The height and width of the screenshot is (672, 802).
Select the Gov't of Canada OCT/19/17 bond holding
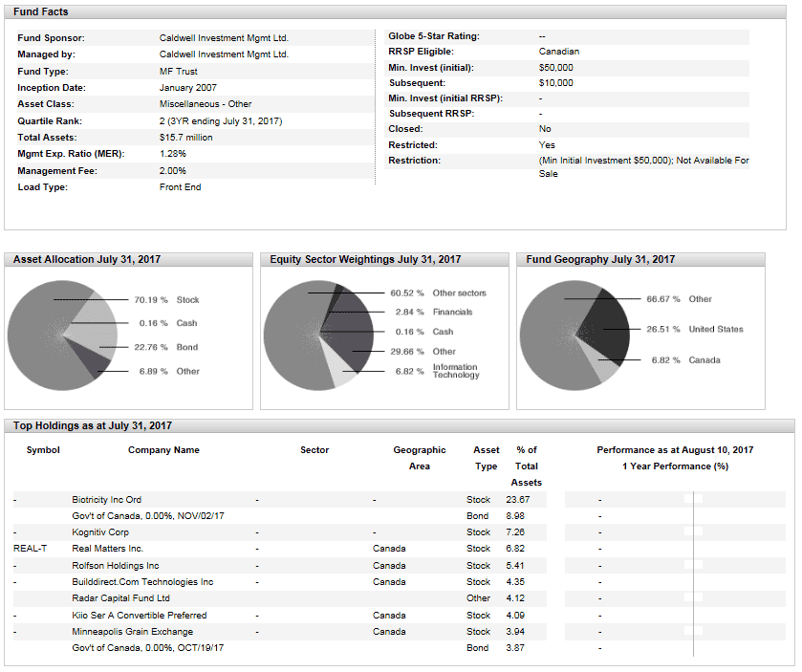tap(148, 648)
